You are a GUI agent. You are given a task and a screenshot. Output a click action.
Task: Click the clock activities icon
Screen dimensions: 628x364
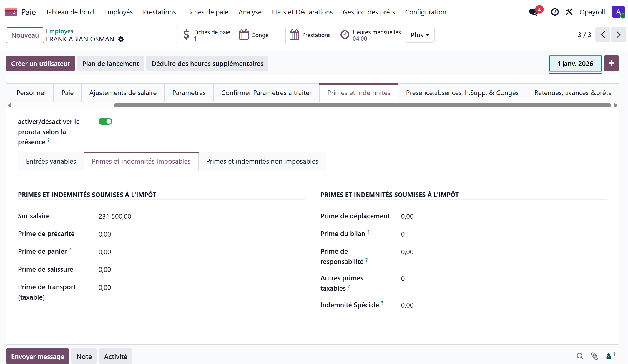555,12
